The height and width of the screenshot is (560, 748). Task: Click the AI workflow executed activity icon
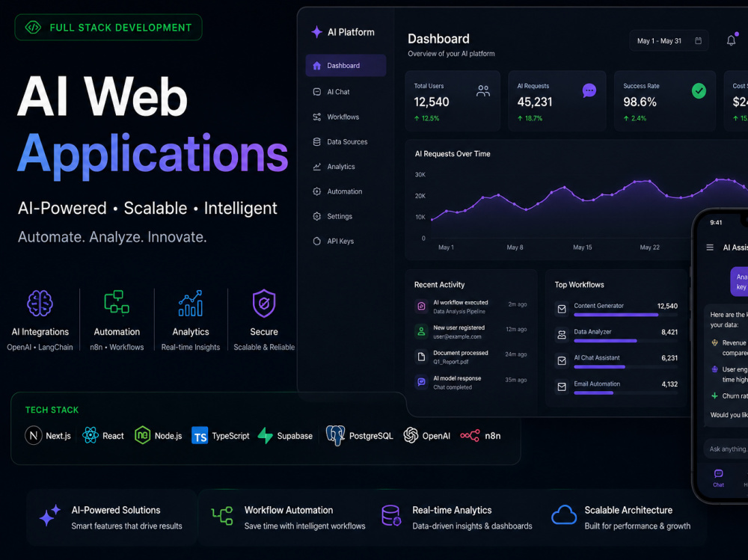coord(421,307)
